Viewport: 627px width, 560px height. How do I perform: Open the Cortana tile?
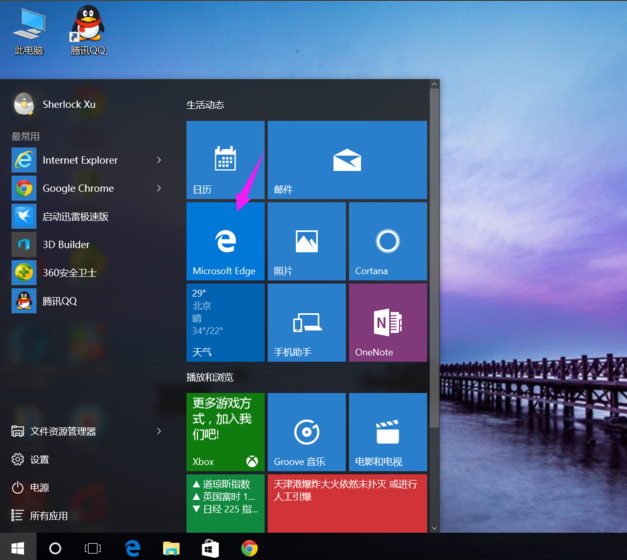[x=387, y=241]
